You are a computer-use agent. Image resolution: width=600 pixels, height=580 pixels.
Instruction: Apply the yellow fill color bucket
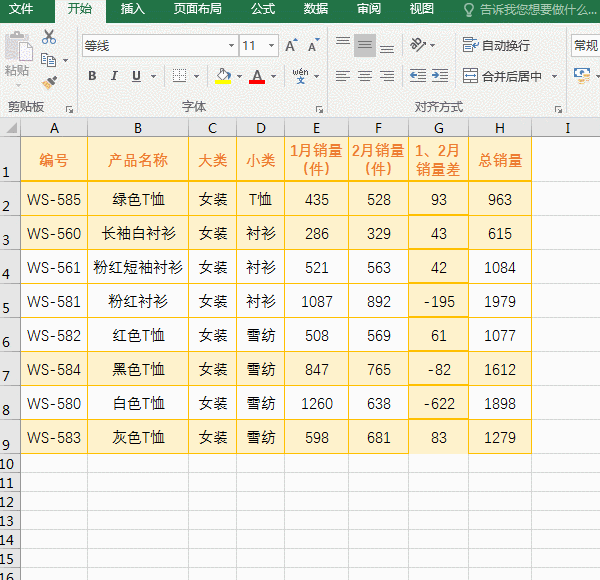tap(223, 76)
